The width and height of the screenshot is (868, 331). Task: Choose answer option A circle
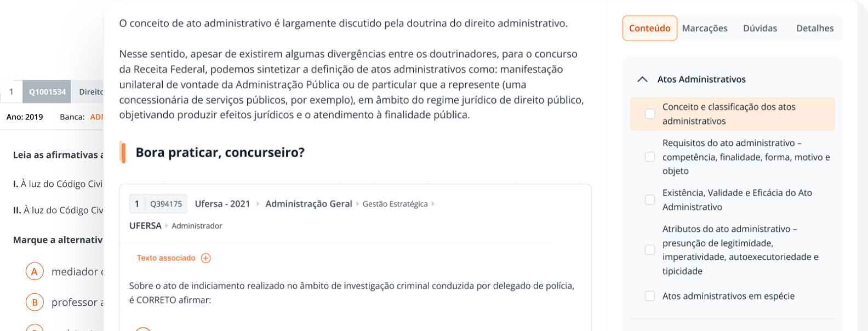coord(35,271)
